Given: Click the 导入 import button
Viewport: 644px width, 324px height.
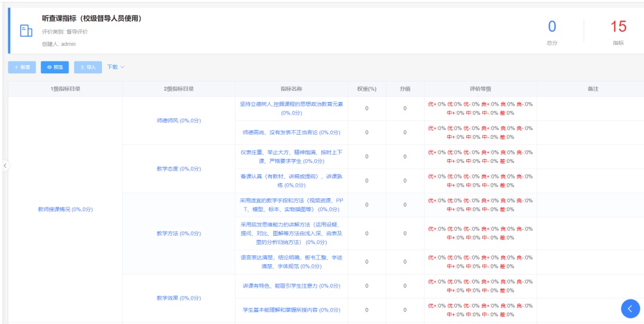Looking at the screenshot, I should (88, 67).
